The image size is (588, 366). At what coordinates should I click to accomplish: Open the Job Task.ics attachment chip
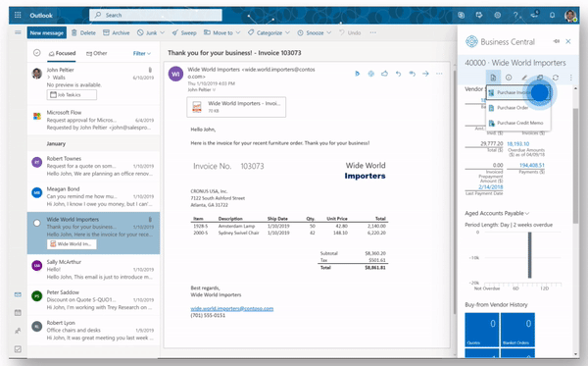72,94
